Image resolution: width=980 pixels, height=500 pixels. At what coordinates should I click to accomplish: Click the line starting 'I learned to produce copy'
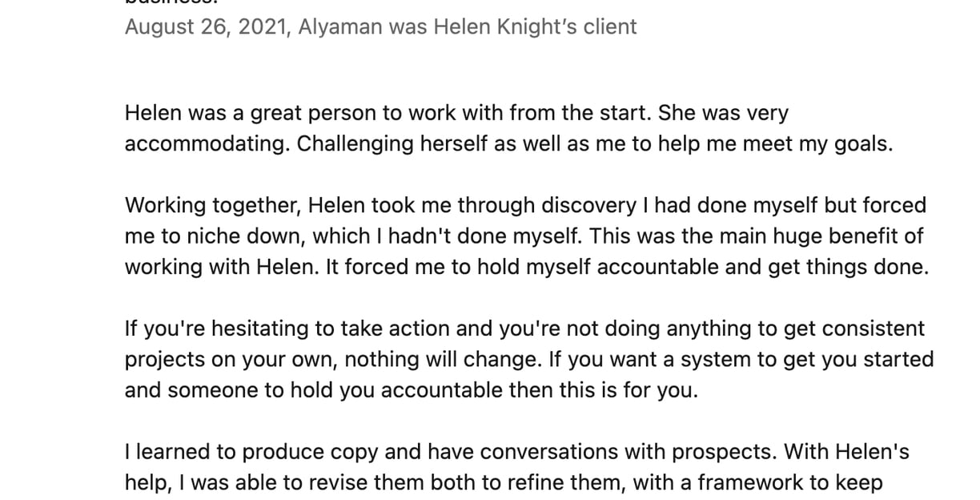[x=517, y=453]
